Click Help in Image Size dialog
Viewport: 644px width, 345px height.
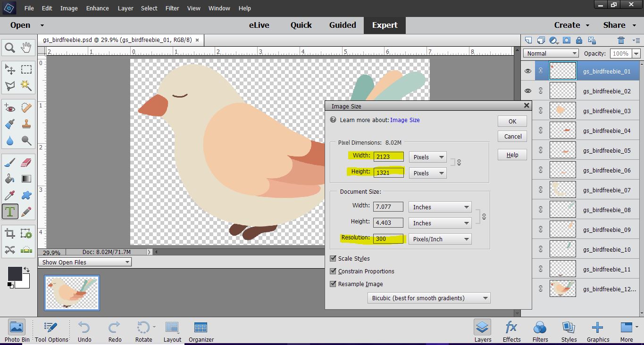pos(512,155)
